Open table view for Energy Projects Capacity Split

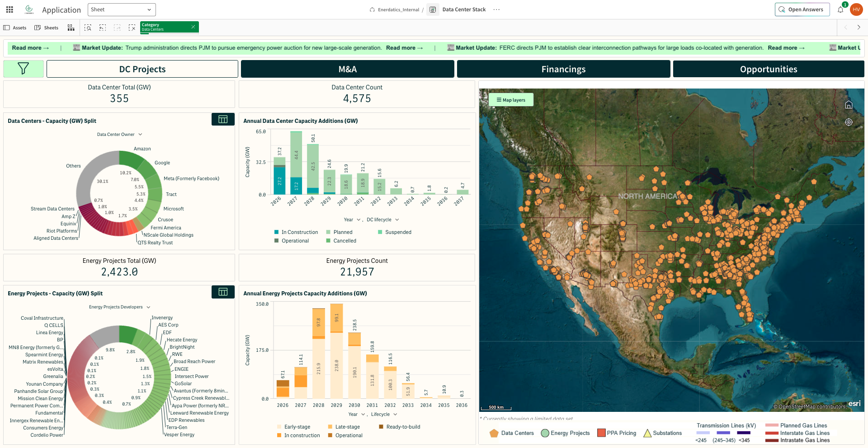(223, 292)
